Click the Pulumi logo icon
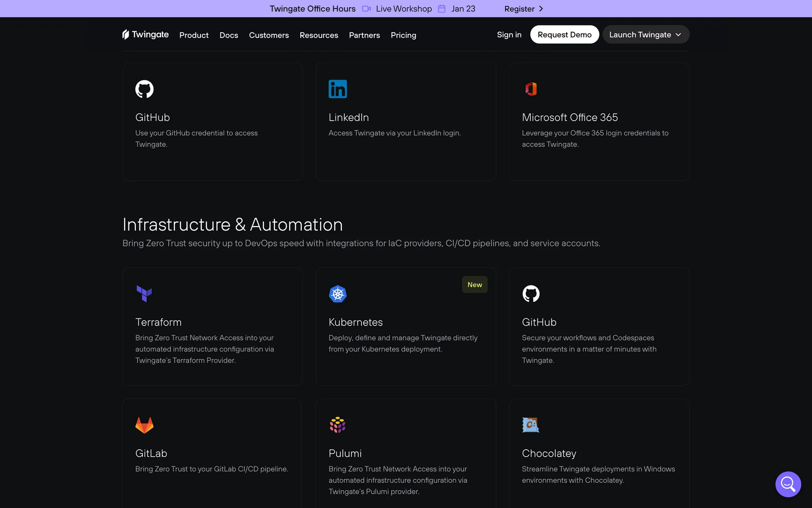Screen dimensions: 812x508 pos(337,425)
